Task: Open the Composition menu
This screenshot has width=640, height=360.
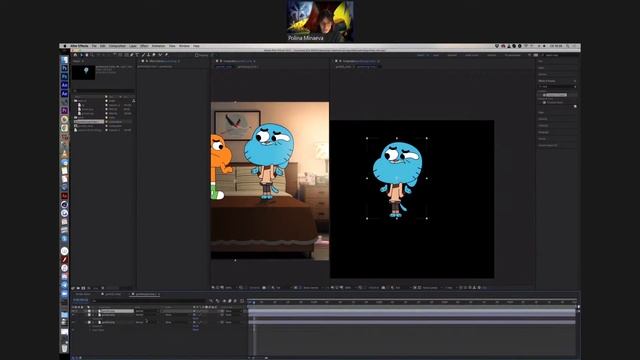Action: click(x=117, y=46)
